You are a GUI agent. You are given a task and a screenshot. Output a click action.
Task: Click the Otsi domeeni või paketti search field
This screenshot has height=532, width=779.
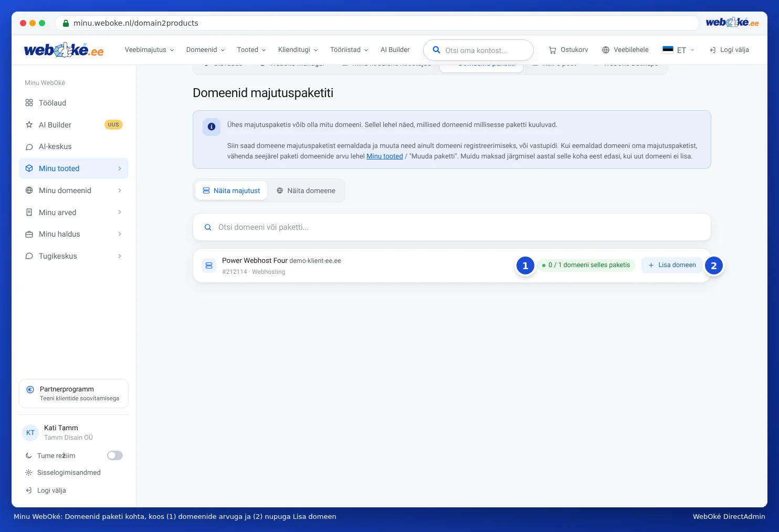452,227
